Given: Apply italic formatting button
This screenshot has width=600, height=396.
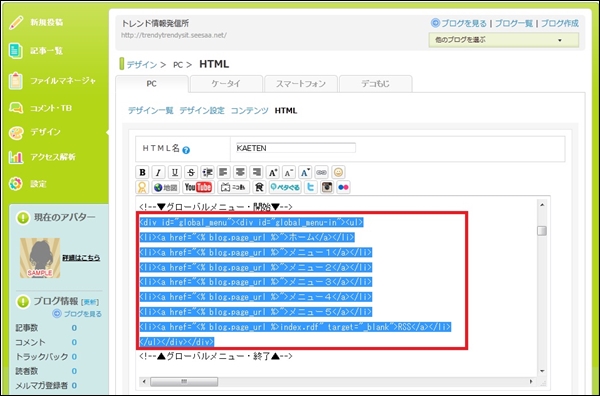Looking at the screenshot, I should point(158,173).
